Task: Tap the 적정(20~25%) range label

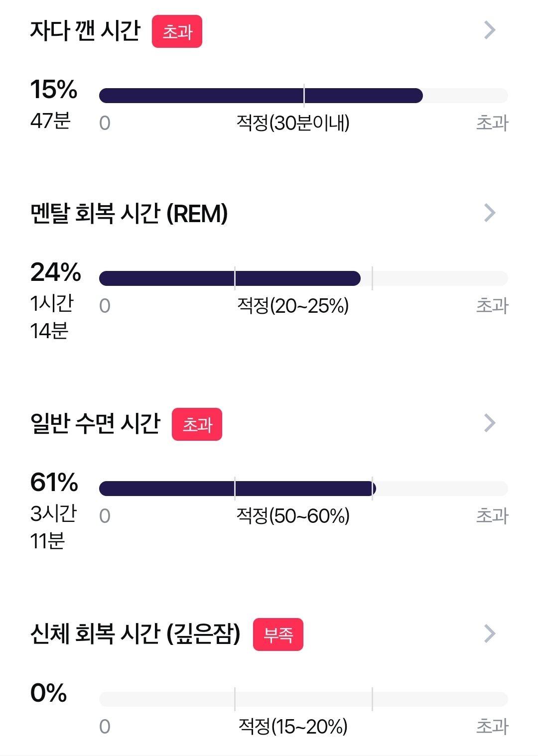Action: pyautogui.click(x=293, y=305)
